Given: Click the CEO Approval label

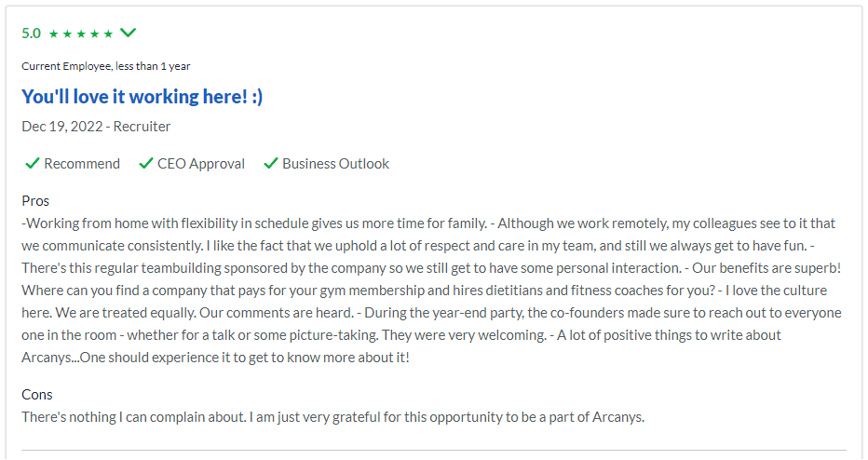Looking at the screenshot, I should pyautogui.click(x=201, y=164).
